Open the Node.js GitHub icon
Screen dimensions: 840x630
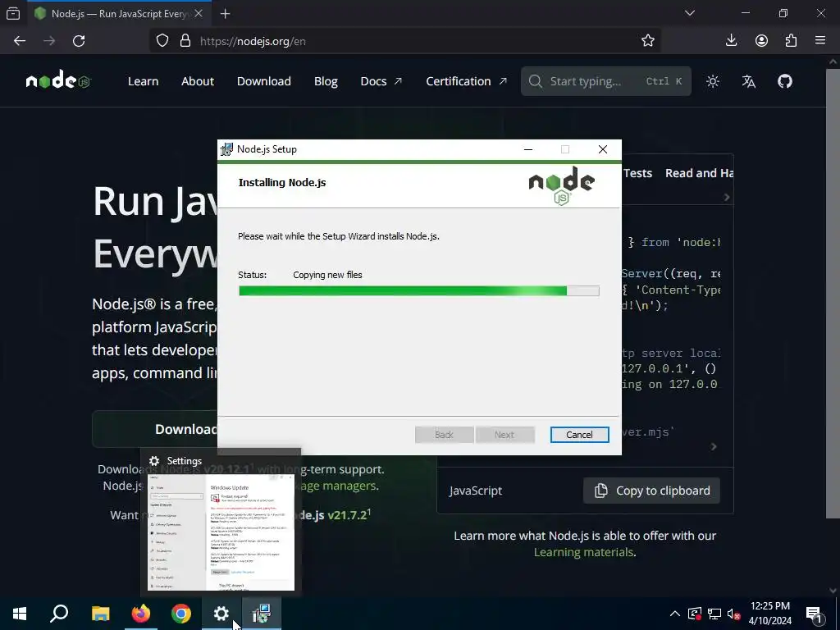pyautogui.click(x=785, y=81)
